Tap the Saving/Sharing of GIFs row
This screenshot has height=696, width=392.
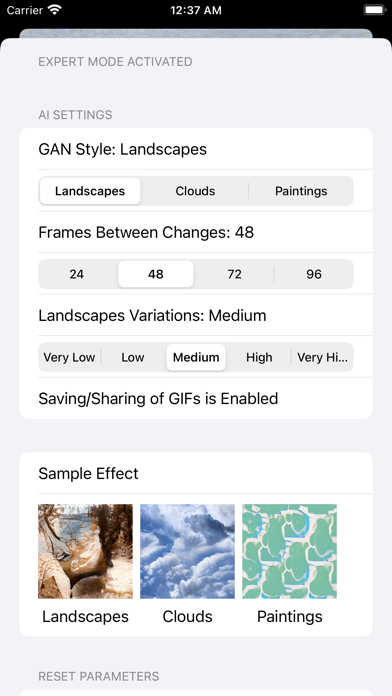[x=196, y=398]
